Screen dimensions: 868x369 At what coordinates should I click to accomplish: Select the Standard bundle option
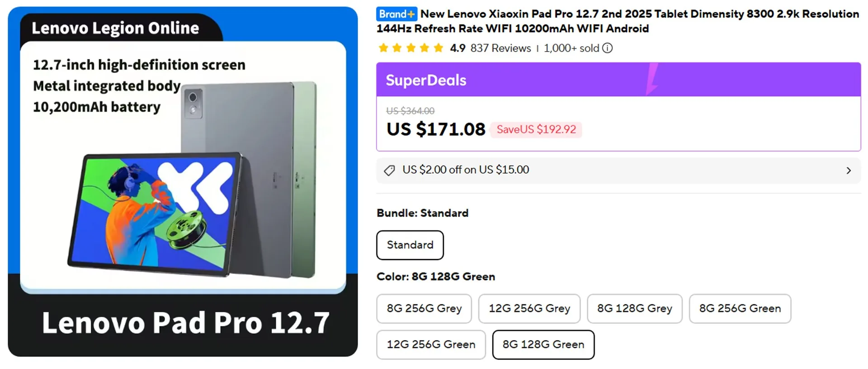coord(410,245)
